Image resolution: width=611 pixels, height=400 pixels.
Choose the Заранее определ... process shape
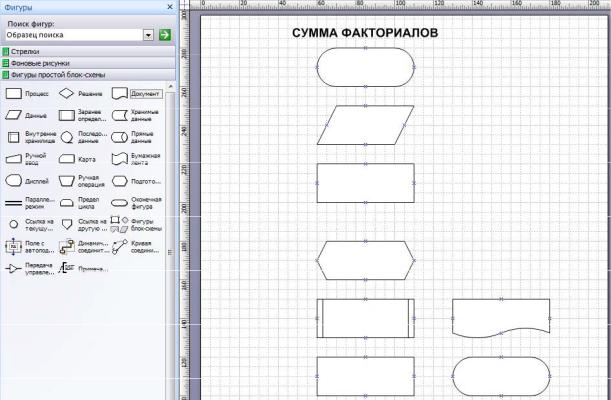pyautogui.click(x=82, y=115)
